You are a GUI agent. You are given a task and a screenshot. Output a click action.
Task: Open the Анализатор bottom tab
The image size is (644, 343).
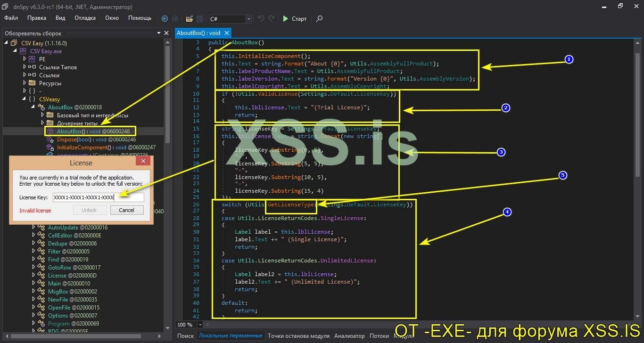[x=349, y=336]
